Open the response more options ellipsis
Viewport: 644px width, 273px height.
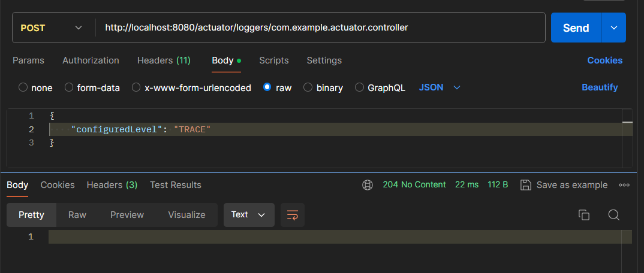(x=624, y=185)
